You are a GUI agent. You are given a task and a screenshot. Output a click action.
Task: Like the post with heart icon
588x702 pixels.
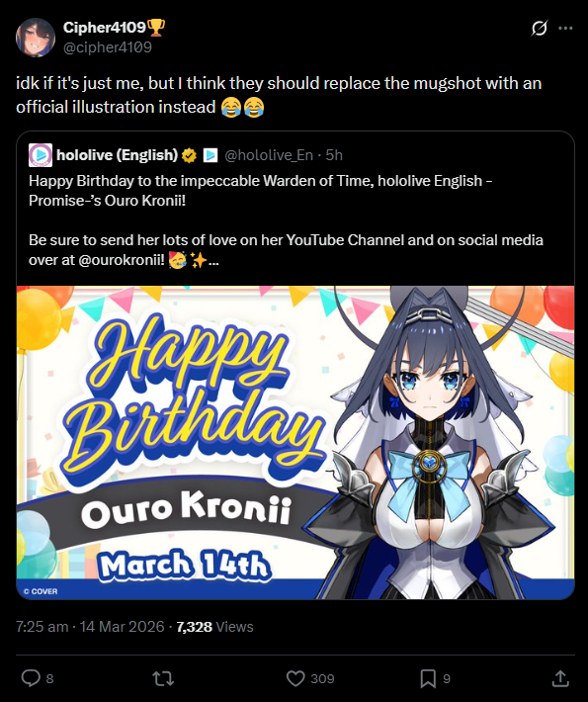tap(295, 678)
